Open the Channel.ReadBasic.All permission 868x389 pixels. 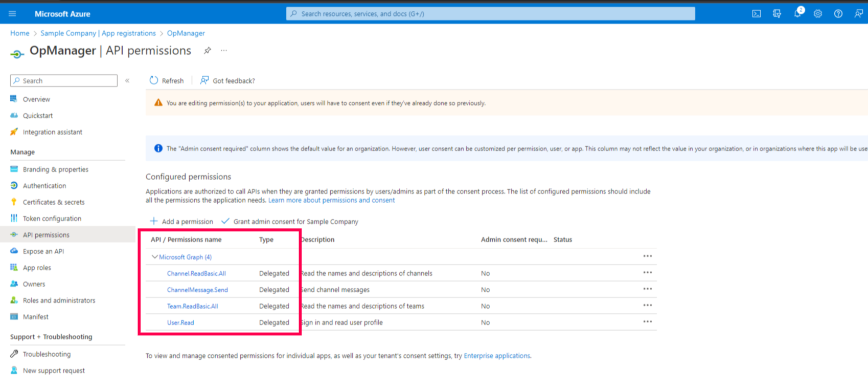196,273
